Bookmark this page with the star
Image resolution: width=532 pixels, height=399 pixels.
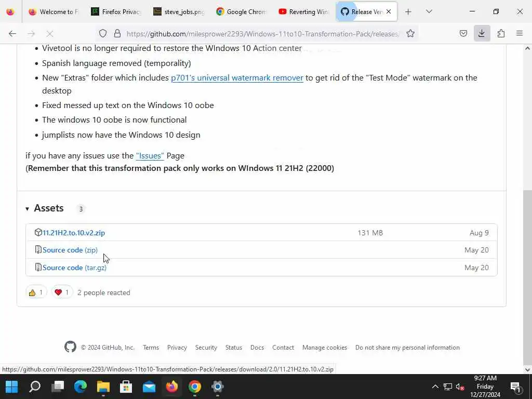(x=410, y=34)
